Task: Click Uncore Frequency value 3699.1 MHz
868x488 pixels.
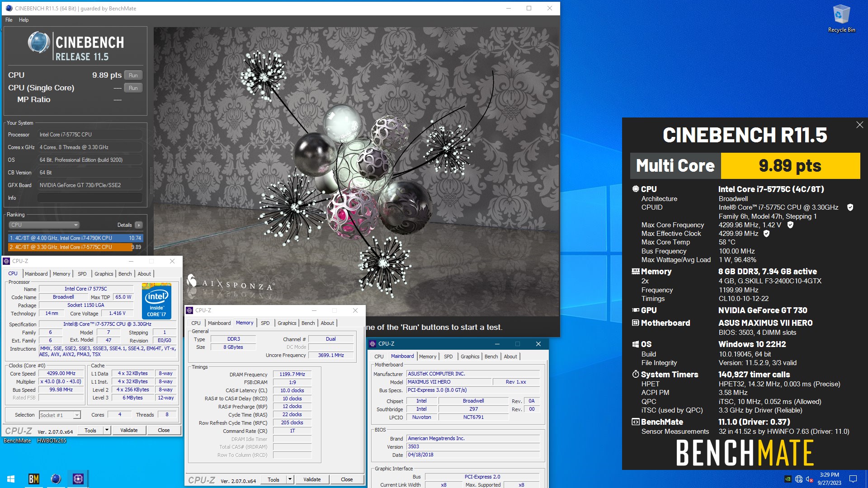Action: [x=331, y=355]
